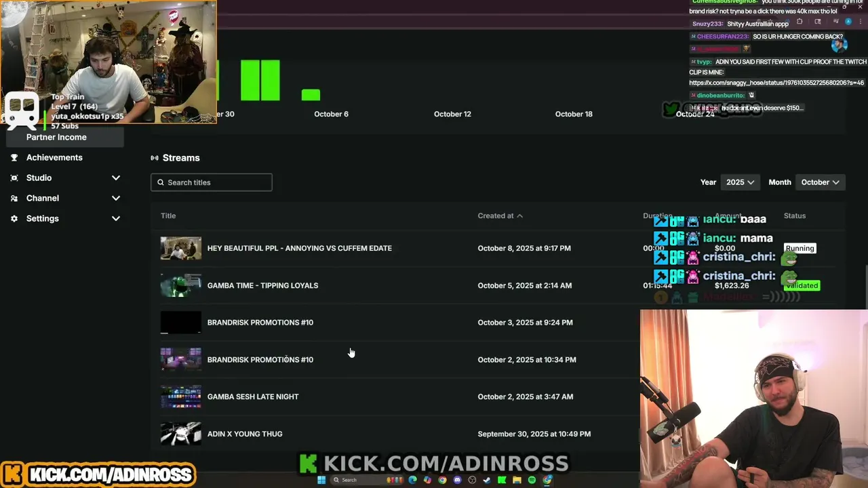The height and width of the screenshot is (488, 868).
Task: Open Discord from the taskbar
Action: (x=457, y=480)
